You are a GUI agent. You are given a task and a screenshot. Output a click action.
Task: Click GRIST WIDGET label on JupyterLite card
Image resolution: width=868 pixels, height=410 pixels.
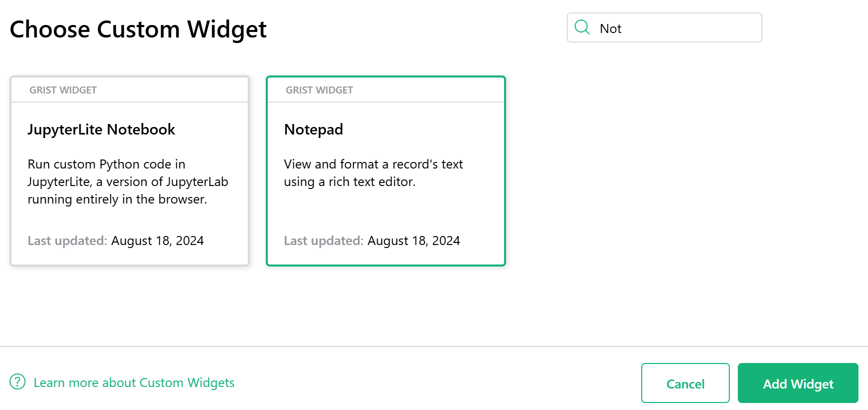(63, 90)
